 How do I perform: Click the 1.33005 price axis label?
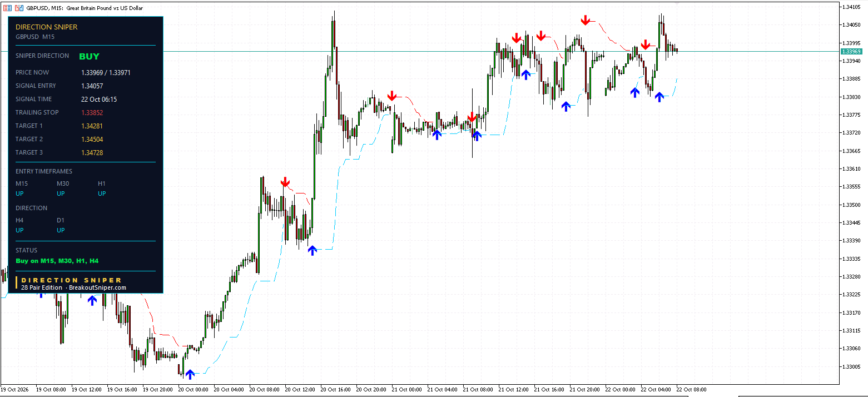(x=851, y=366)
